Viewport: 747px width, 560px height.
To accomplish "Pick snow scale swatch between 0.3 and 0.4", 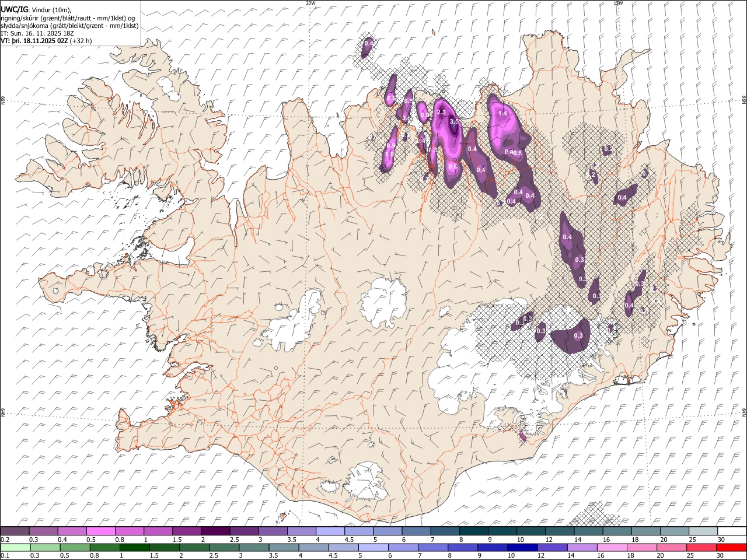I will (x=43, y=531).
